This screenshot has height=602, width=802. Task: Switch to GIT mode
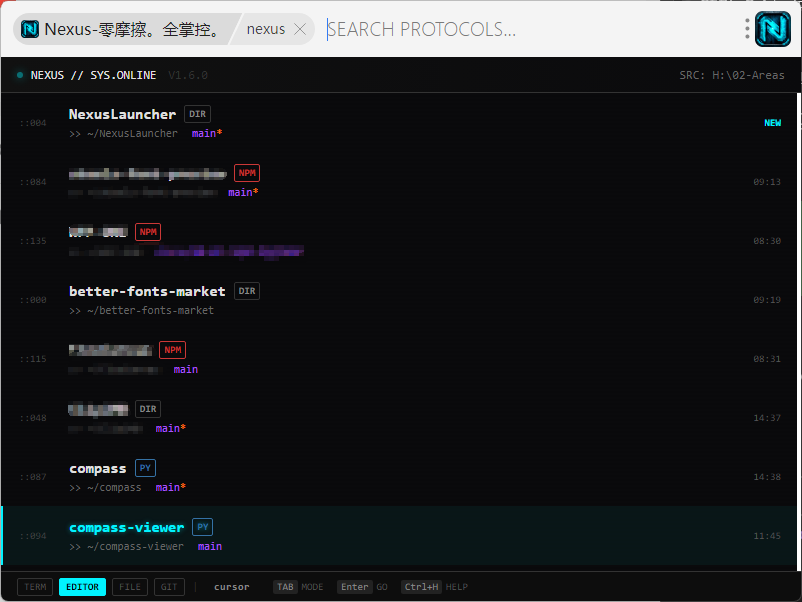(x=170, y=587)
